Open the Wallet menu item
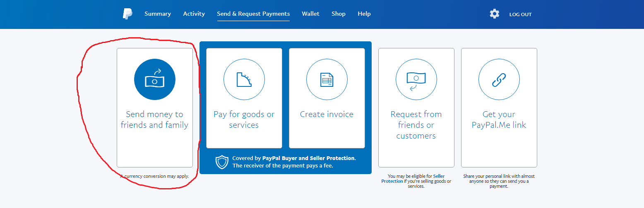Image resolution: width=644 pixels, height=208 pixels. pos(311,14)
